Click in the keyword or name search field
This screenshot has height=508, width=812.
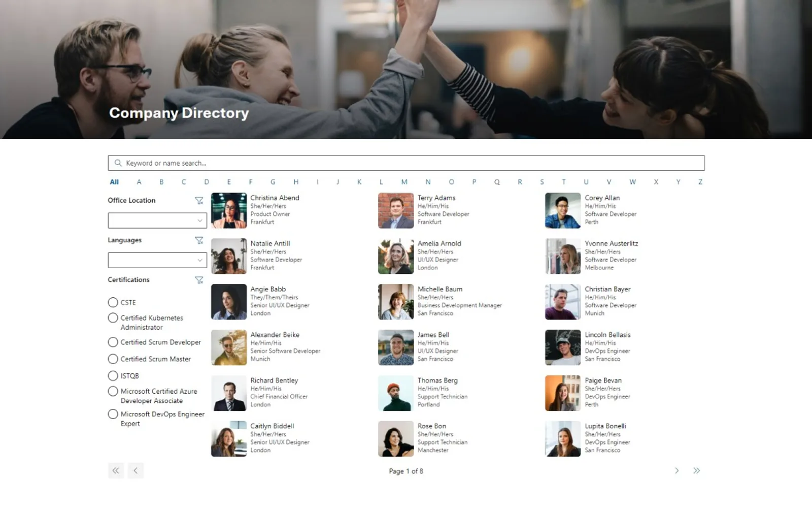(x=406, y=163)
